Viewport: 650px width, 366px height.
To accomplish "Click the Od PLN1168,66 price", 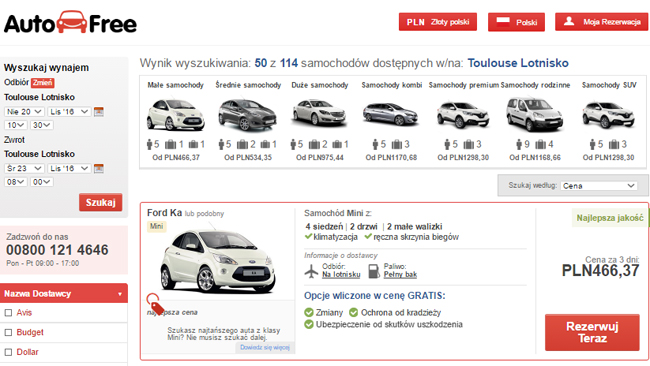I will (x=535, y=158).
